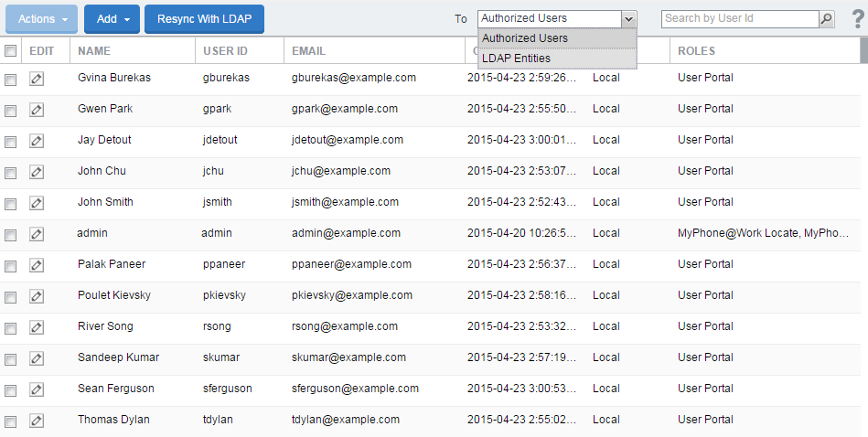Open edit icon in John Smith row
868x437 pixels.
coord(37,203)
